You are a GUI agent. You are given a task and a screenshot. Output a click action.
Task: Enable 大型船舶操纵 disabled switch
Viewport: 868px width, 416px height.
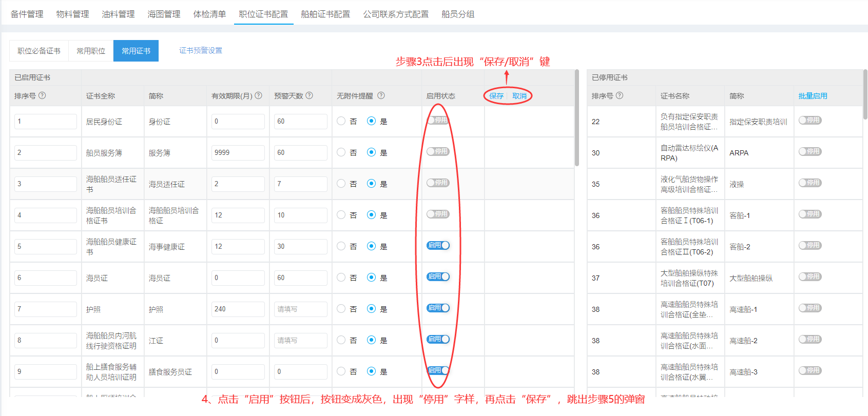[810, 276]
